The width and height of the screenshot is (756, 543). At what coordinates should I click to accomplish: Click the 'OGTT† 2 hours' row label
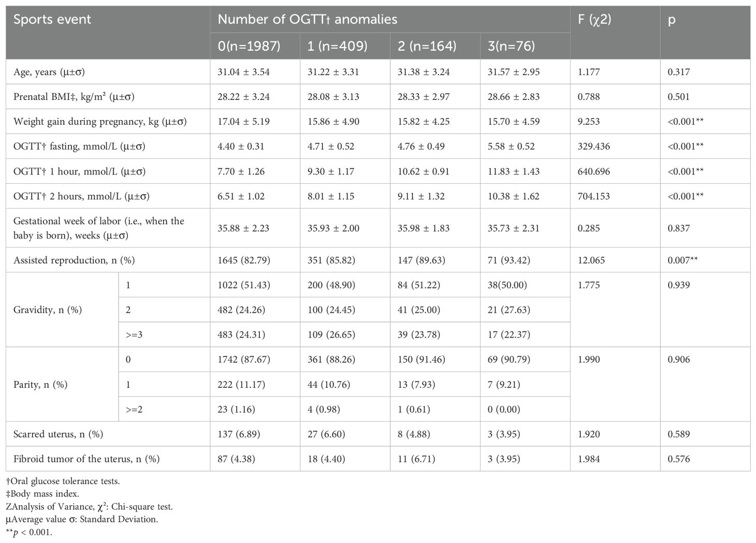pyautogui.click(x=81, y=196)
